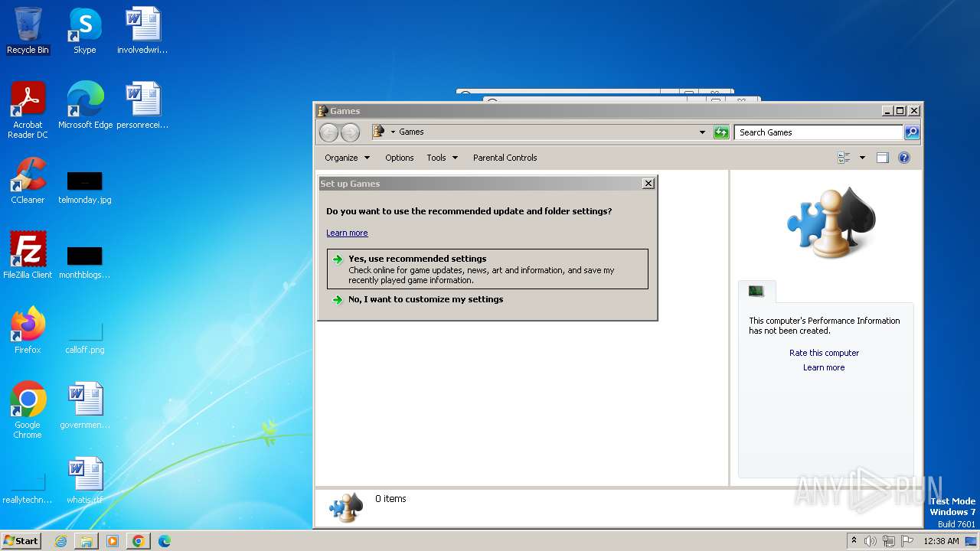The image size is (980, 551).
Task: Expand the arrow before the Games breadcrumb
Action: pos(393,132)
